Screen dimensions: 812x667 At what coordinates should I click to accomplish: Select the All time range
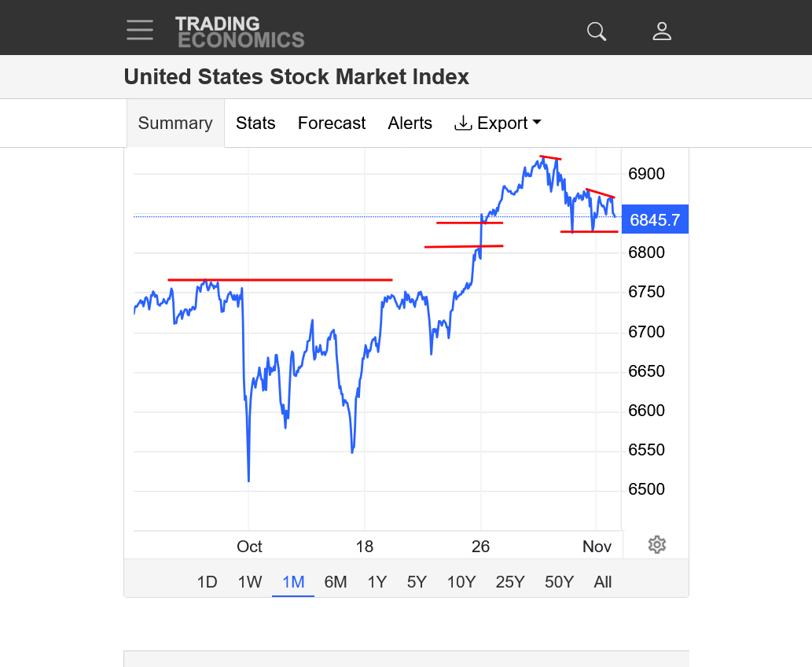[x=603, y=582]
